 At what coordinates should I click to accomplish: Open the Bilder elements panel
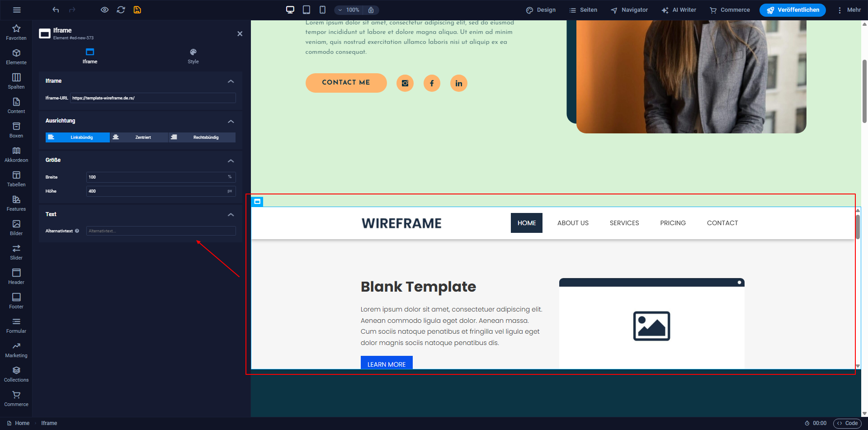click(16, 227)
